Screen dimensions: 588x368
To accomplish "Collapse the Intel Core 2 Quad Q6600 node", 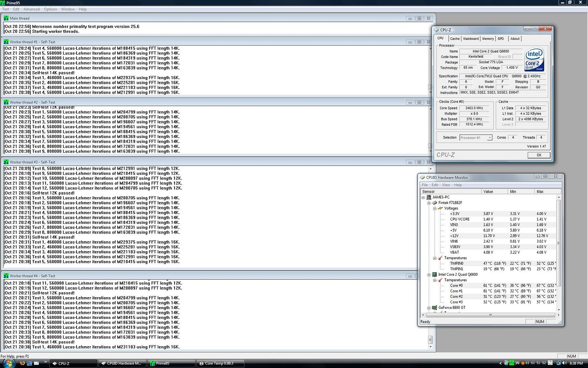I will 429,275.
